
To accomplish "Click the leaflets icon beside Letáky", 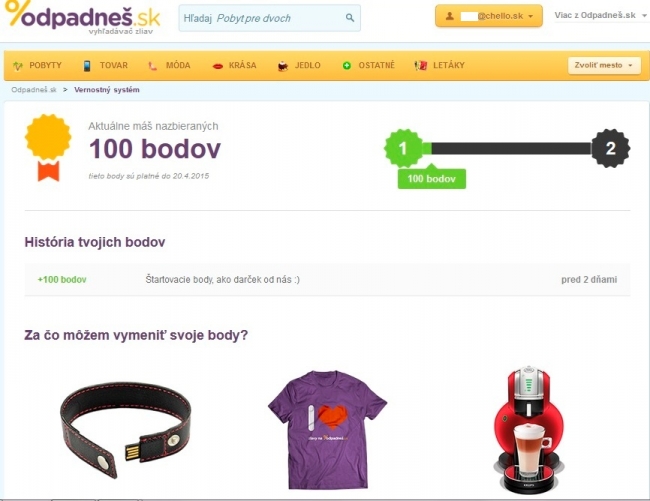I will [x=420, y=65].
